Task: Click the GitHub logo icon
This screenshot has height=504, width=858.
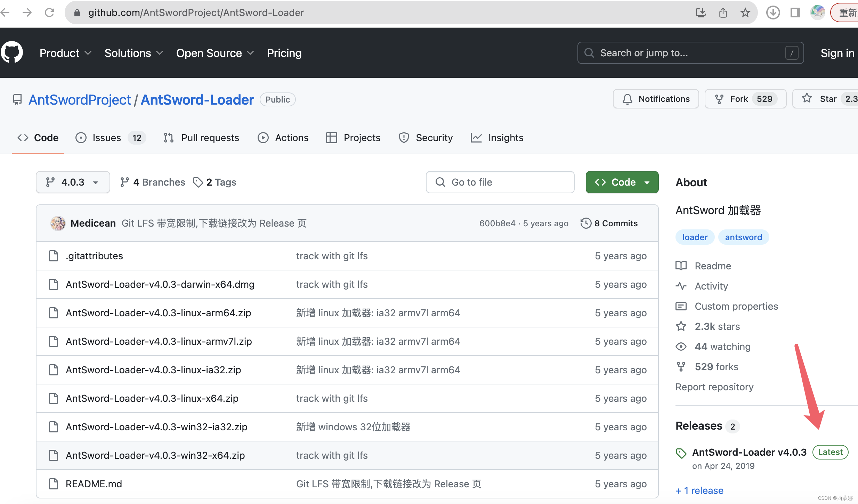Action: coord(12,53)
